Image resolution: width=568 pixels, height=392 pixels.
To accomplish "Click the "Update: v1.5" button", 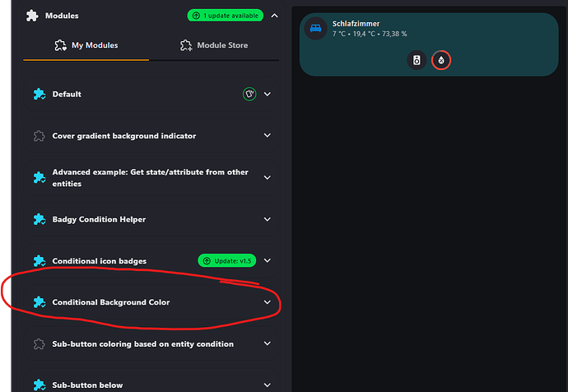I will (227, 261).
